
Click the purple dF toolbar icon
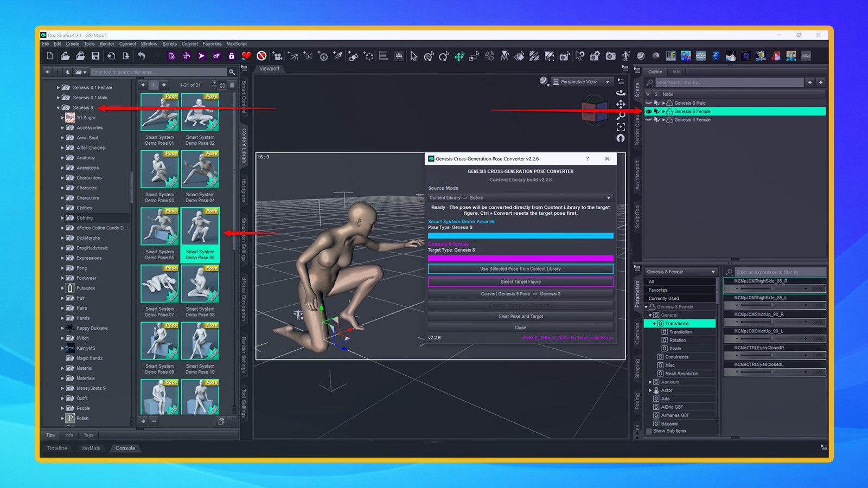(x=216, y=56)
